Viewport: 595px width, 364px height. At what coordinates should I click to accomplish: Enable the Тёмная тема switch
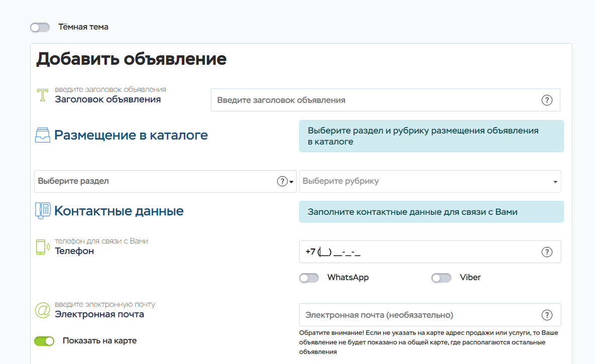(x=40, y=27)
